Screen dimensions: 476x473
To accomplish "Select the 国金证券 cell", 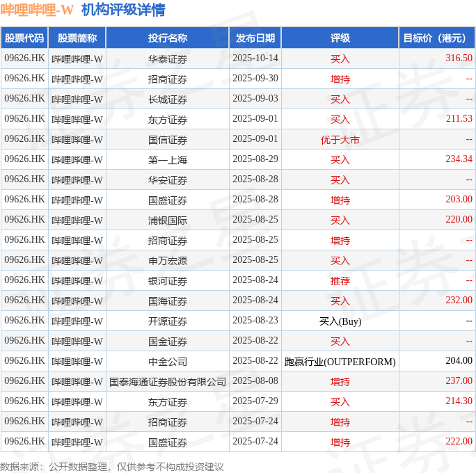I will click(x=168, y=341).
